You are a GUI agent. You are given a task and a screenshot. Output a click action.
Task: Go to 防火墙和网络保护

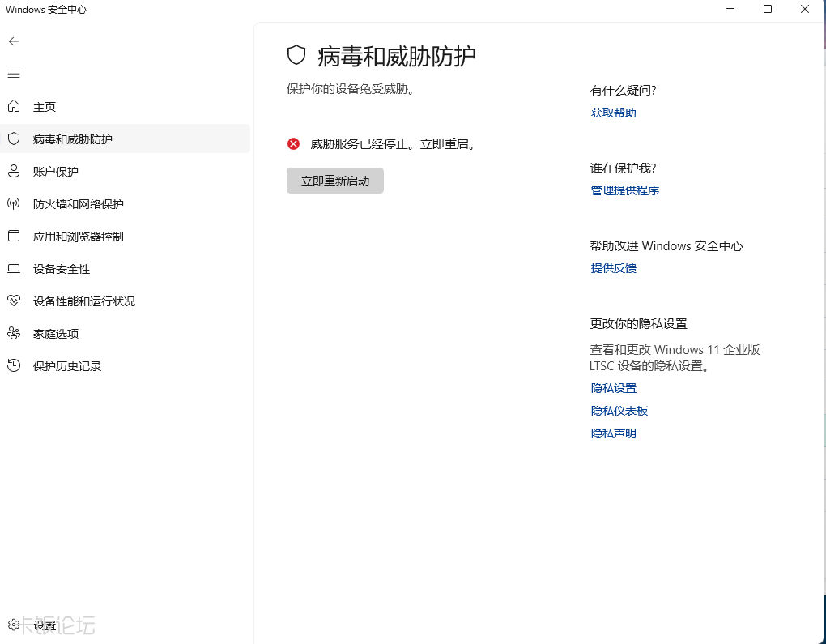[125, 204]
